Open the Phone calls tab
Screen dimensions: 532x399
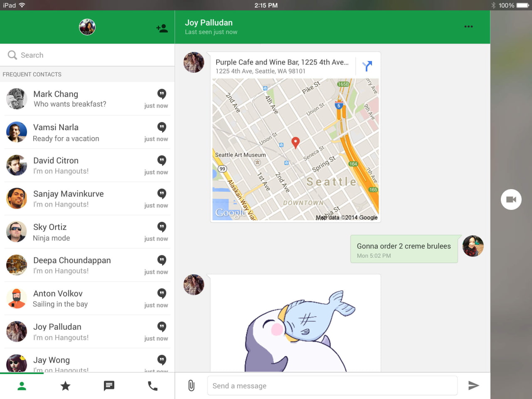[153, 386]
